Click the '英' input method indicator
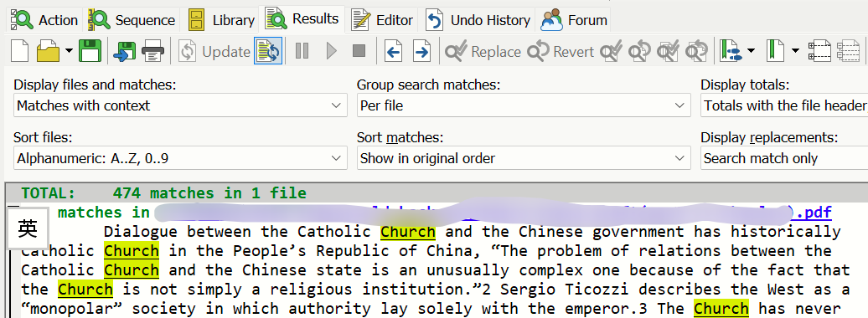Image resolution: width=868 pixels, height=318 pixels. (27, 228)
